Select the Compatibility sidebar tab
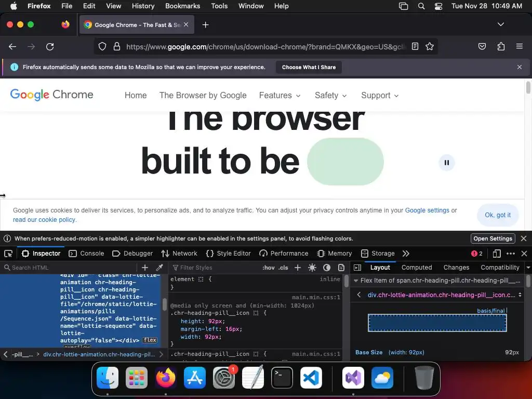Screen dimensions: 532x399 [x=500, y=268]
